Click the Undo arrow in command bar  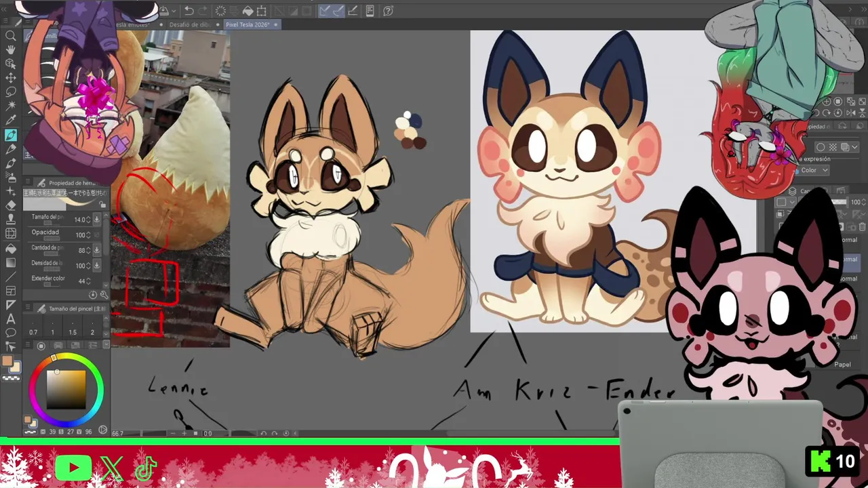coord(189,11)
